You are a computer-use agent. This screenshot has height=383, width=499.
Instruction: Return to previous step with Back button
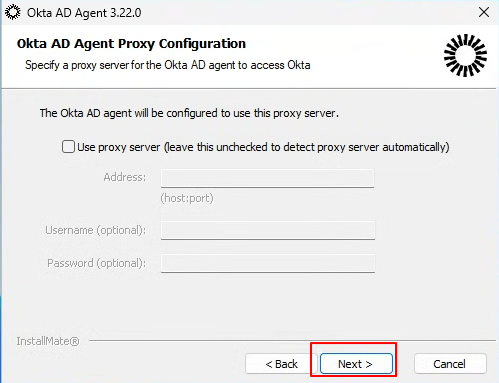click(x=281, y=364)
